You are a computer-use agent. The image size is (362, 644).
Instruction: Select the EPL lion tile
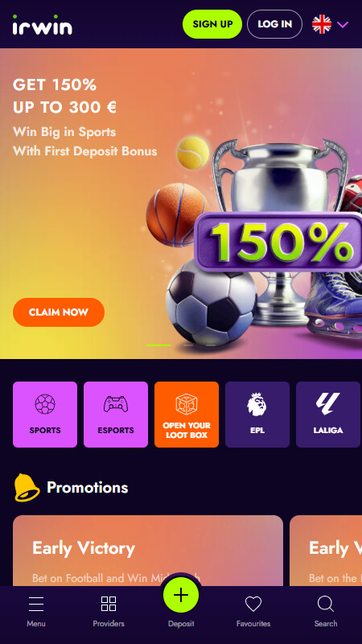(257, 415)
